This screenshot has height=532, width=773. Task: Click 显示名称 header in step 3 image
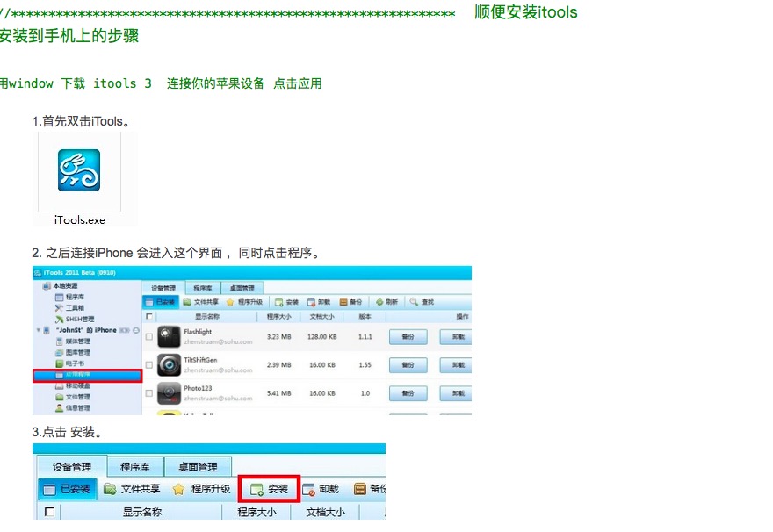(142, 512)
